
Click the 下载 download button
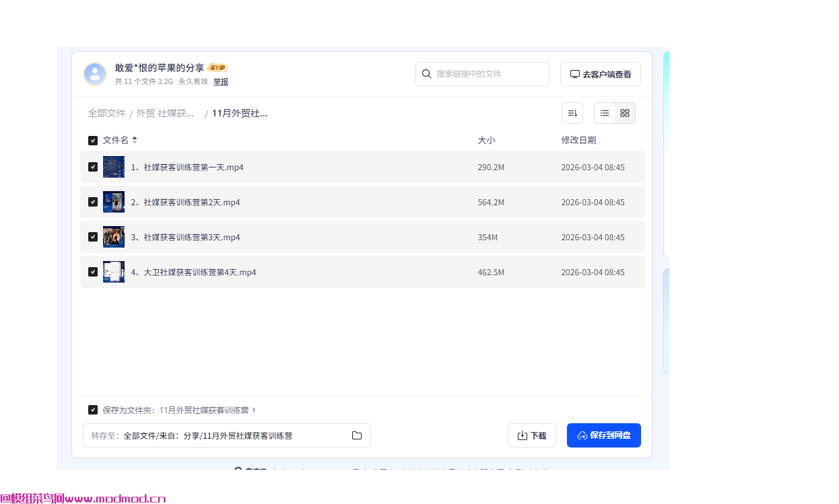(x=531, y=435)
